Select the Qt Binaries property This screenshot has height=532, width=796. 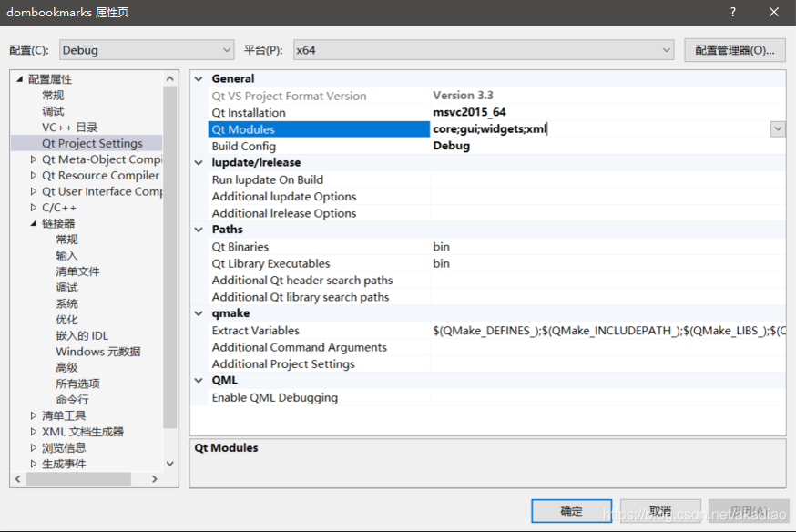496,247
